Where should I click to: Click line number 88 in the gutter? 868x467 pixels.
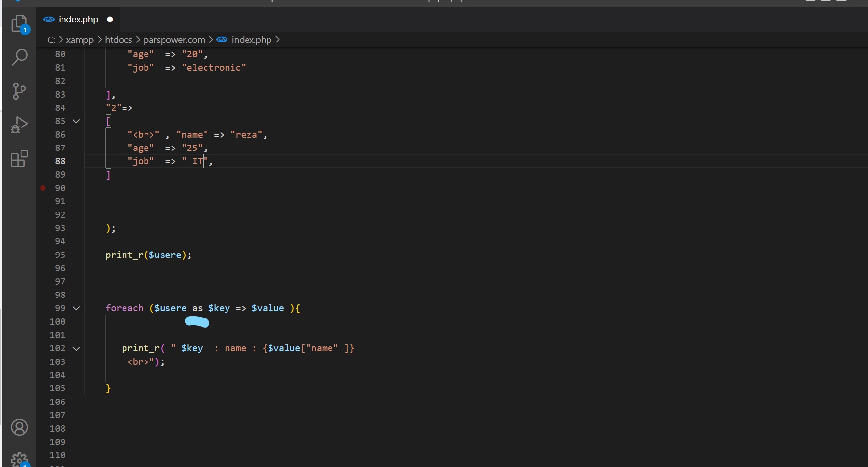coord(60,161)
